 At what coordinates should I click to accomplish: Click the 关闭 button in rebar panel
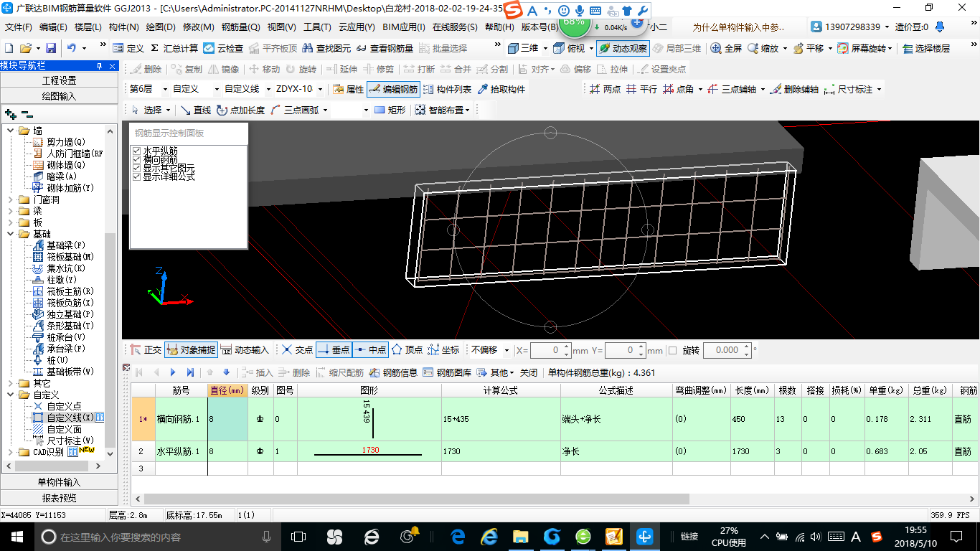pyautogui.click(x=529, y=372)
